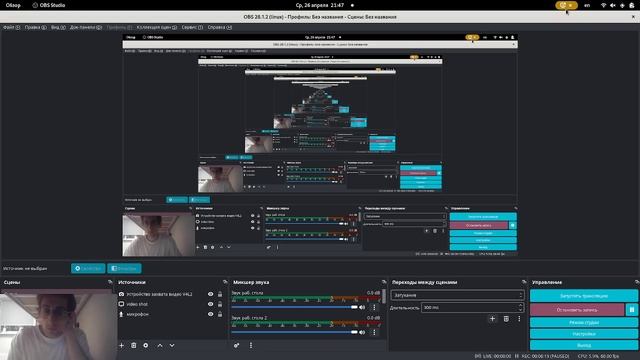Viewport: 640px width, 360px height.
Task: Open the Док-панели menu
Action: tap(86, 27)
